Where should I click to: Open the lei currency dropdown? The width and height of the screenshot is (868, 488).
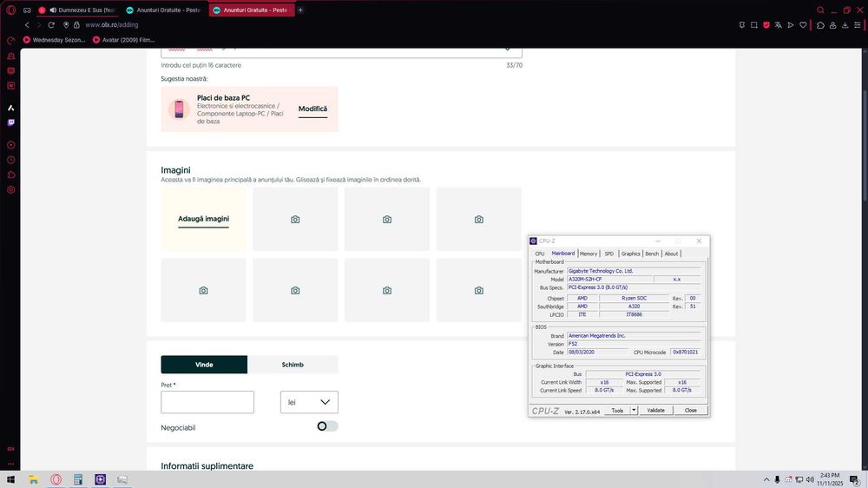[309, 402]
